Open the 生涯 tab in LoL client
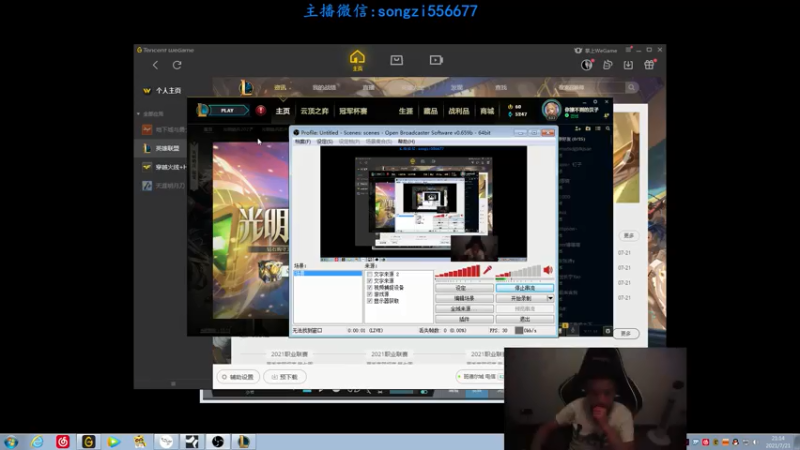Viewport: 800px width, 450px height. point(406,111)
